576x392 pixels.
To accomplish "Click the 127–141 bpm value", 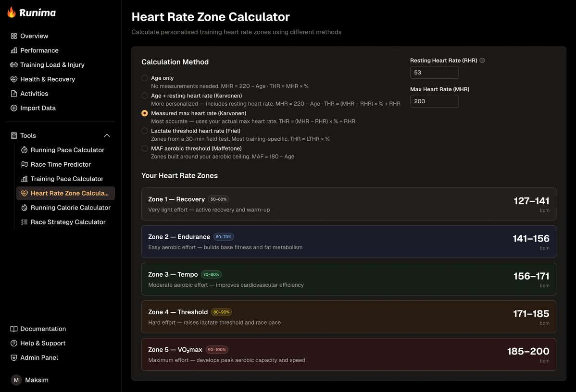I will pyautogui.click(x=531, y=201).
